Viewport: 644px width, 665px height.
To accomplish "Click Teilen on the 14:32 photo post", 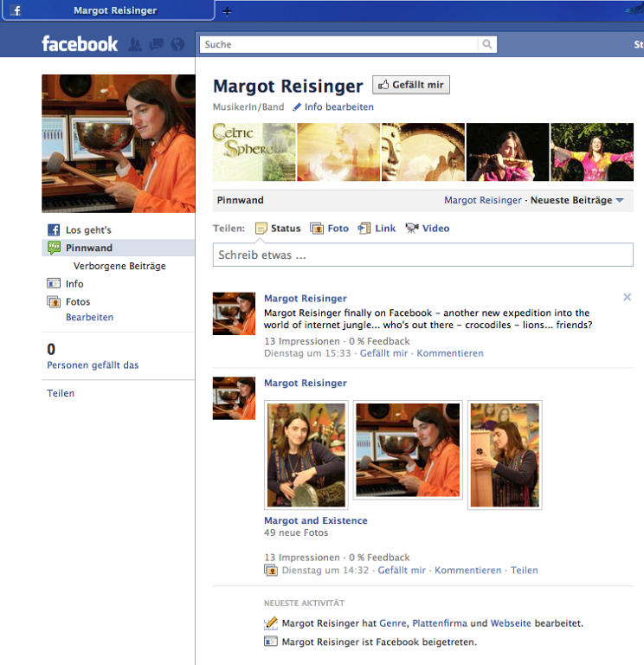I will click(x=524, y=570).
